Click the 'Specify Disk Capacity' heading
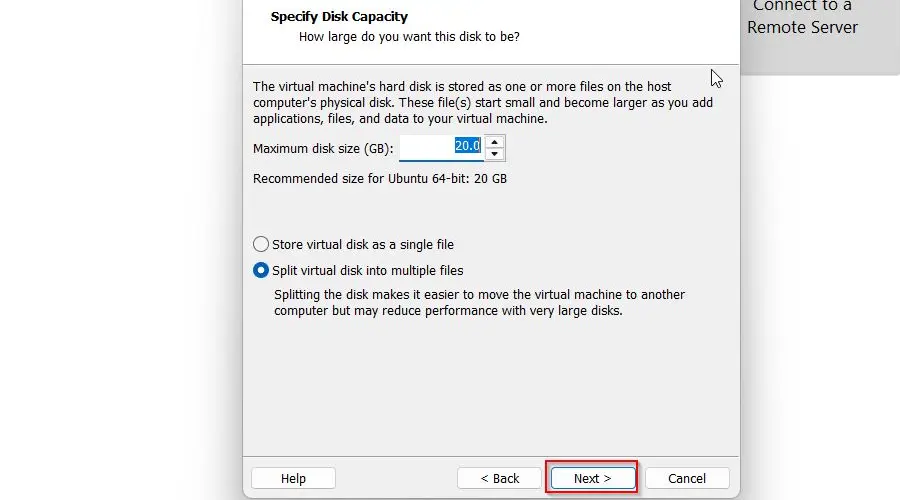The width and height of the screenshot is (900, 500). [x=339, y=17]
